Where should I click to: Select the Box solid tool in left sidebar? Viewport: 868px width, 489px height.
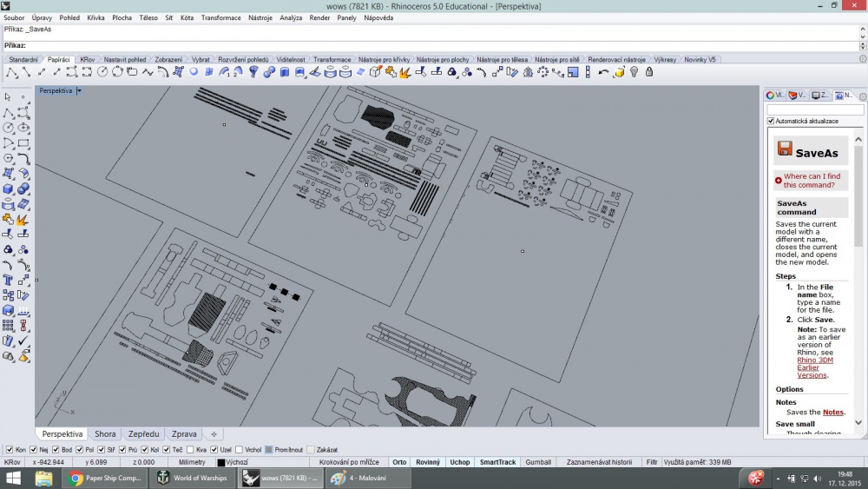coord(8,188)
